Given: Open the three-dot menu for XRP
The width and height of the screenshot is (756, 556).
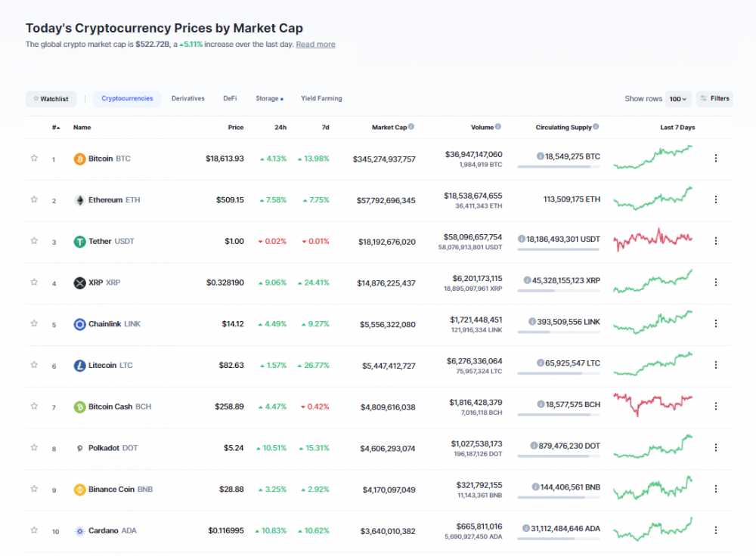Looking at the screenshot, I should (715, 283).
